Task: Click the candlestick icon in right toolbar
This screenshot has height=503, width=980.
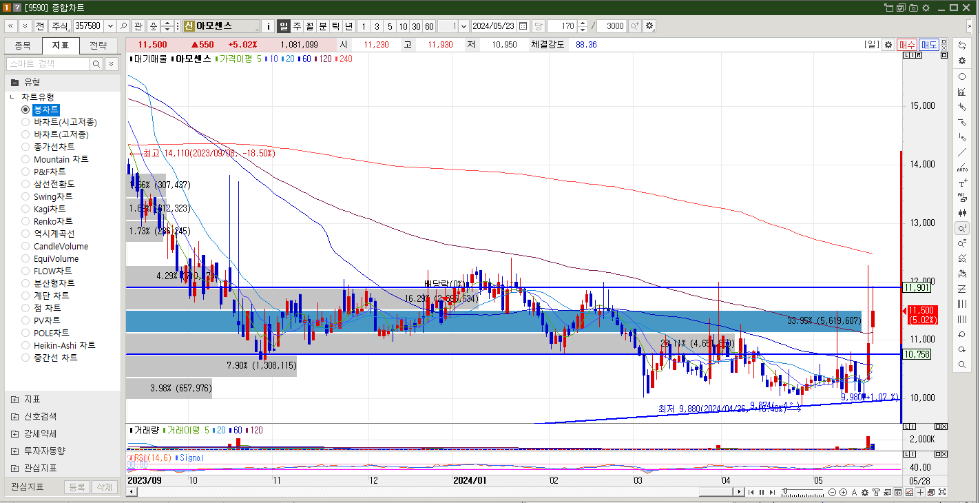Action: coord(962,213)
